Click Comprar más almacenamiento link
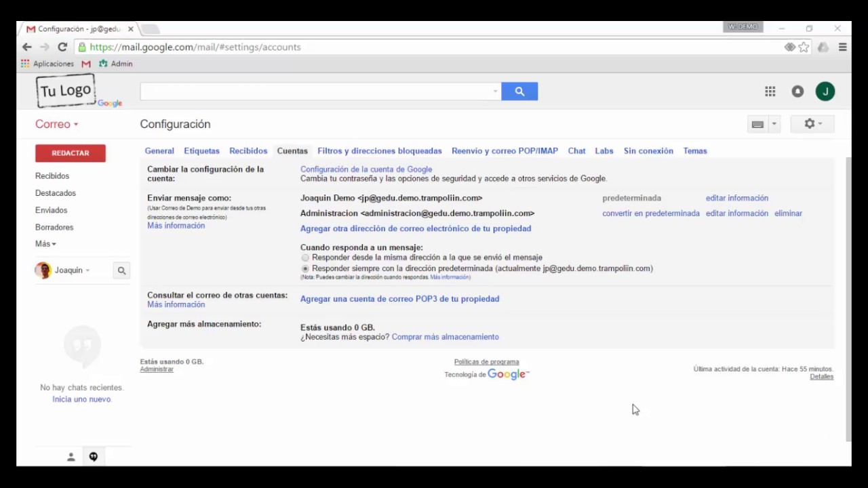This screenshot has height=488, width=868. pyautogui.click(x=446, y=337)
